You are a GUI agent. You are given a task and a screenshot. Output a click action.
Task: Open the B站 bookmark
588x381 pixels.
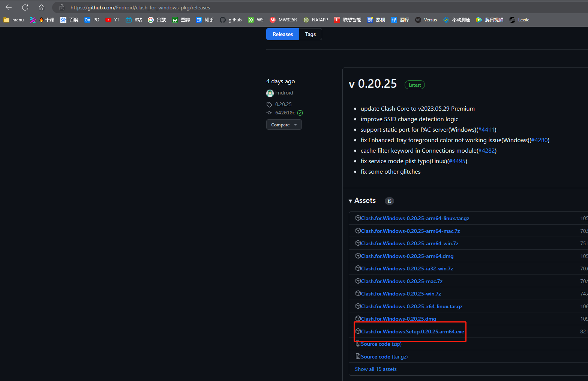pos(134,20)
